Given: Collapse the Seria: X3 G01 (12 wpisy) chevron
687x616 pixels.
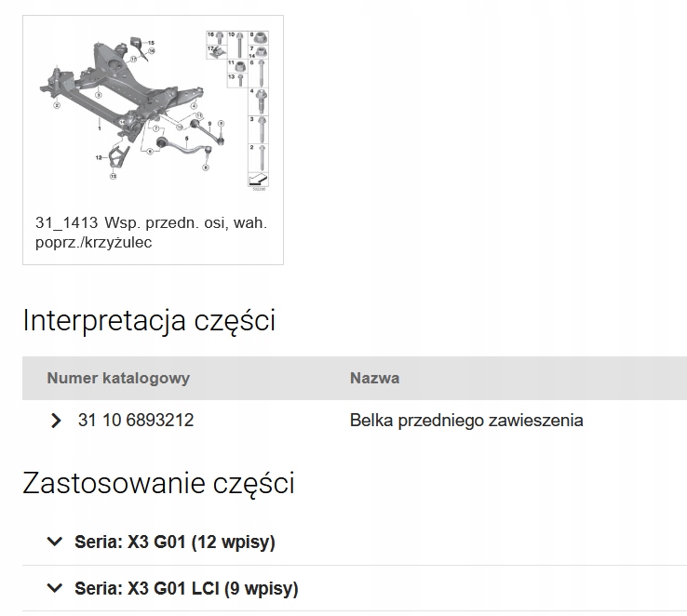Looking at the screenshot, I should 54,542.
